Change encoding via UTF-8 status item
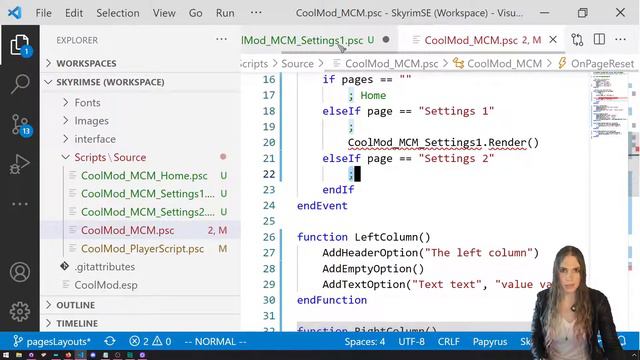640x360 pixels. [x=411, y=341]
